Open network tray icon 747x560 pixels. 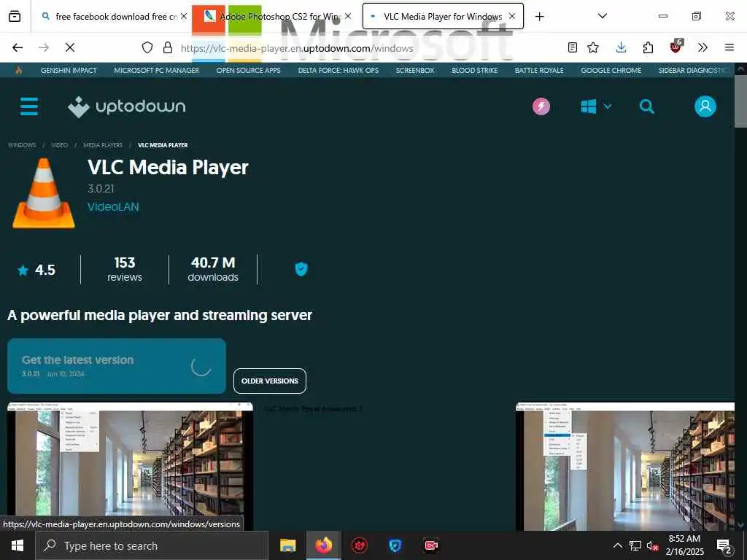(x=635, y=545)
